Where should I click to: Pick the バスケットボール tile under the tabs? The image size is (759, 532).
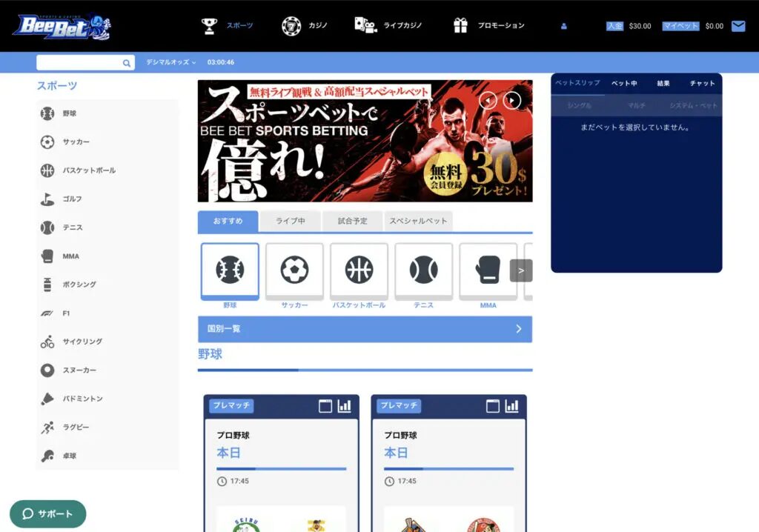[359, 272]
